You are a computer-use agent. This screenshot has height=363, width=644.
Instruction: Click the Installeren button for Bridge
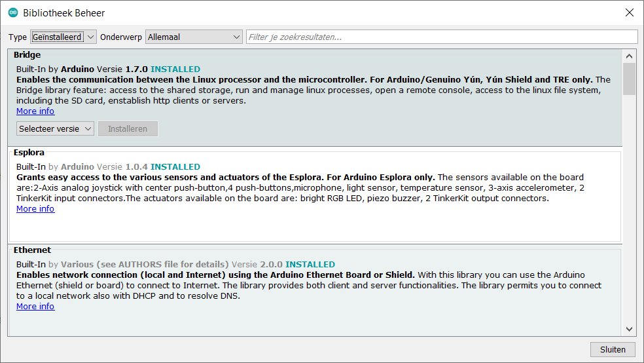click(128, 128)
